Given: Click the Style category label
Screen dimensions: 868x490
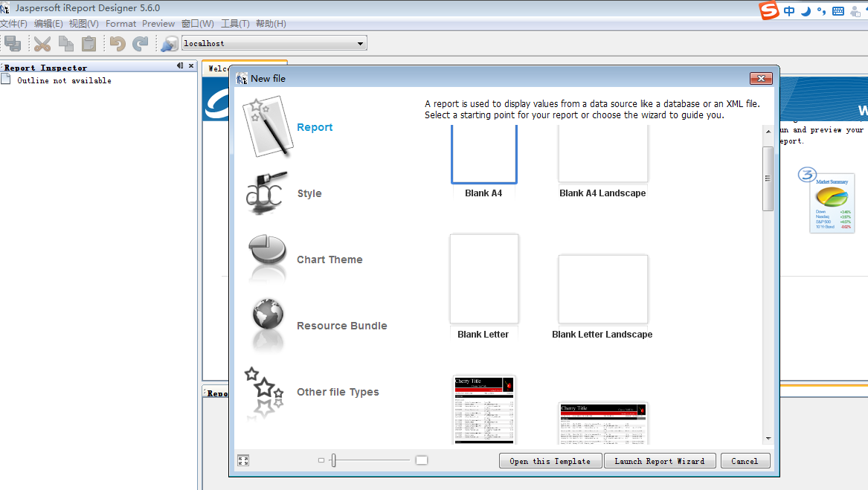Looking at the screenshot, I should [309, 193].
